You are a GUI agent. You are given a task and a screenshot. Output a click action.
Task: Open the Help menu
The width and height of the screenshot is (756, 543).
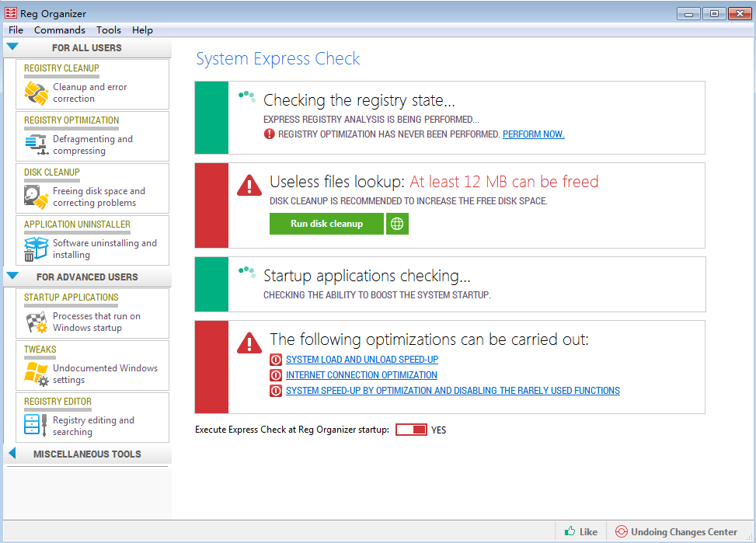coord(142,30)
